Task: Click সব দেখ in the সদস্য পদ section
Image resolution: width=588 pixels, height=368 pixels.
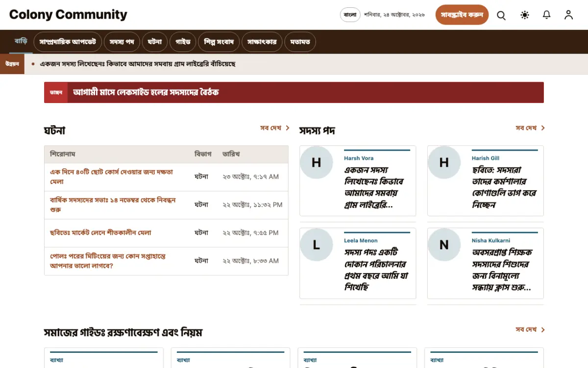Action: [530, 128]
